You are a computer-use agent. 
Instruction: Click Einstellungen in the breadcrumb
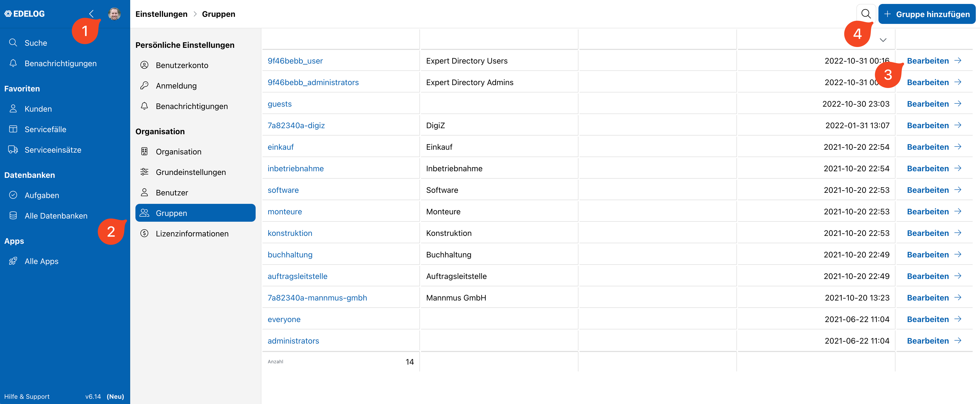161,14
